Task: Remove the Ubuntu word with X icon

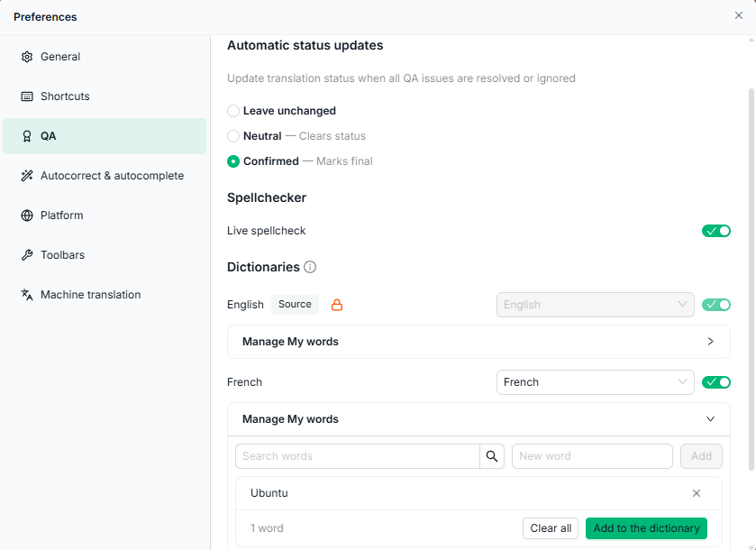Action: pyautogui.click(x=697, y=493)
